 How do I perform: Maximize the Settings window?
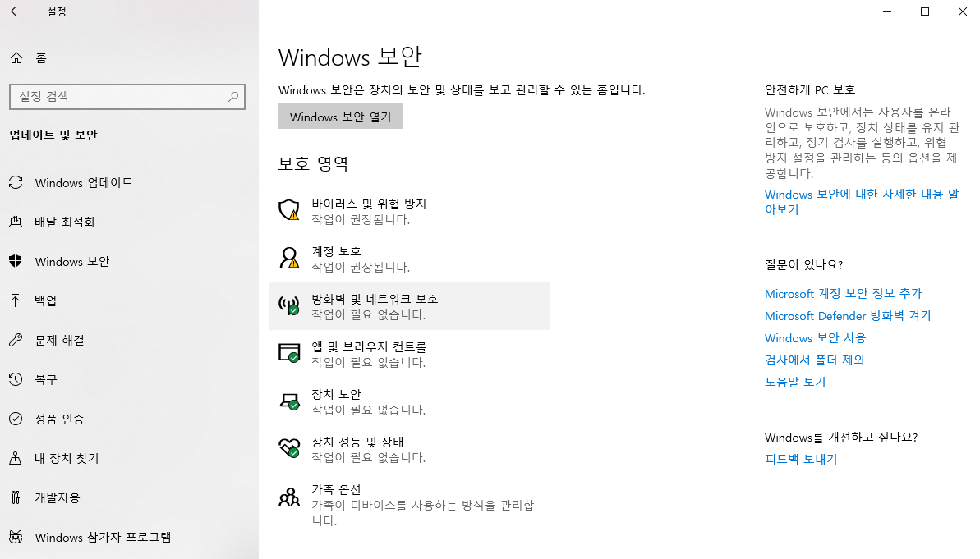coord(925,11)
